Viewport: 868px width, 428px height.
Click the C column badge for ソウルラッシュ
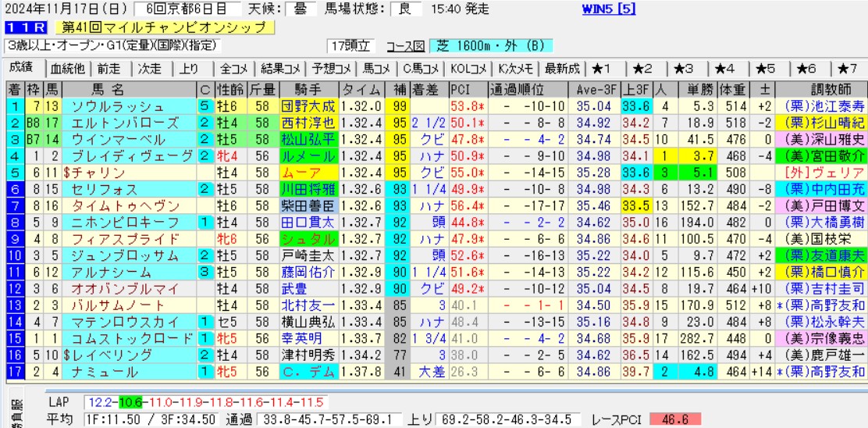(x=205, y=106)
